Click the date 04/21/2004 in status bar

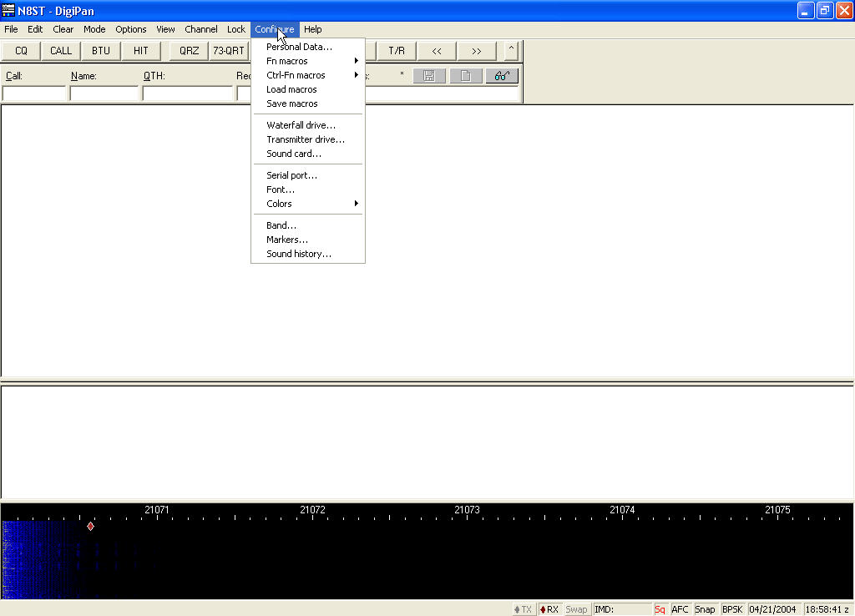point(772,609)
